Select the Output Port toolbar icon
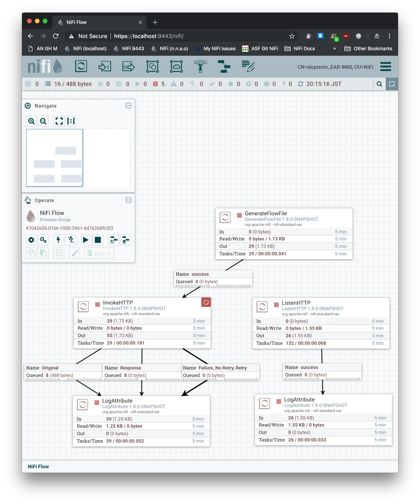Viewport: 420px width, 504px height. click(129, 66)
